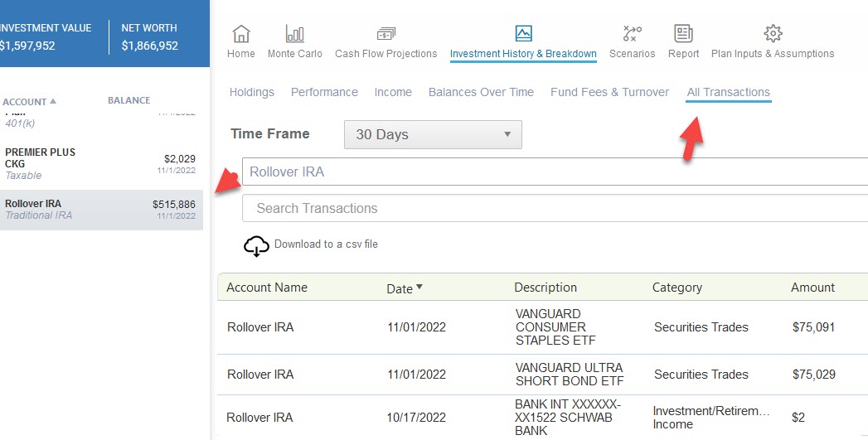Select the 401(k) account row
868x440 pixels.
101,123
